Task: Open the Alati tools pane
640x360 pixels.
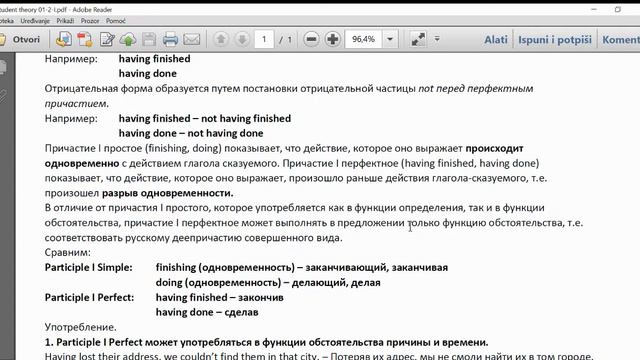Action: tap(496, 40)
